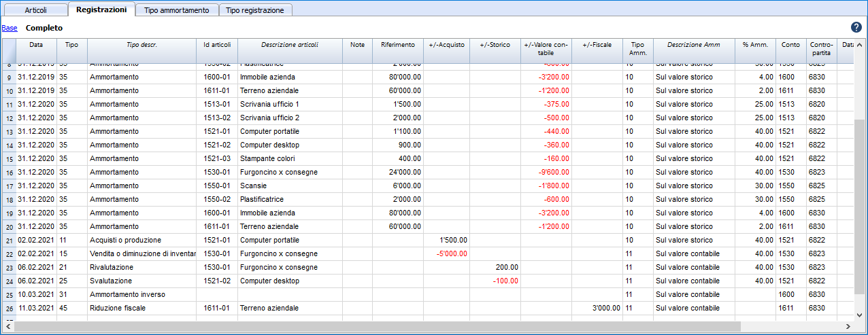Click the -5'000.00 acquisto cell
This screenshot has width=868, height=335.
click(446, 254)
